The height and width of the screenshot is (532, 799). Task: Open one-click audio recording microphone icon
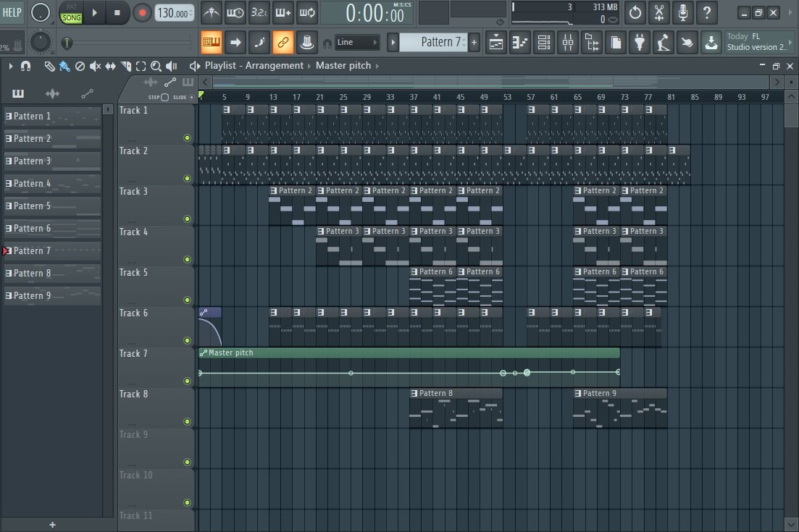683,13
